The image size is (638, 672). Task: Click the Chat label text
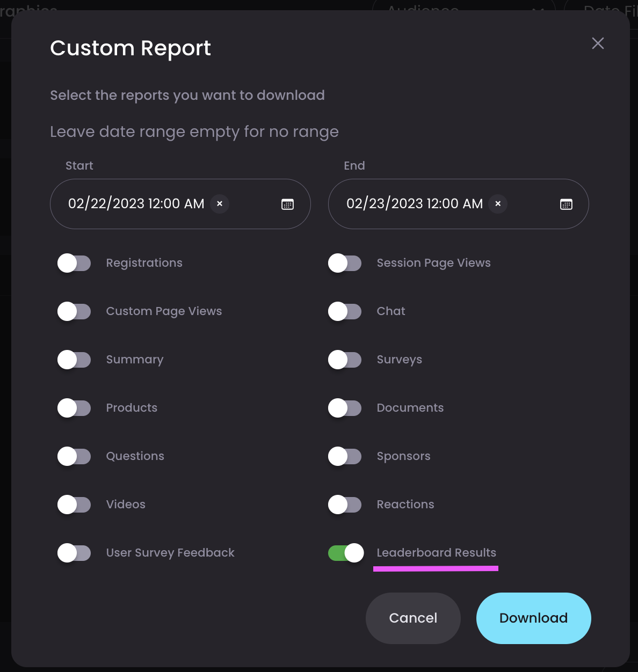(x=391, y=311)
